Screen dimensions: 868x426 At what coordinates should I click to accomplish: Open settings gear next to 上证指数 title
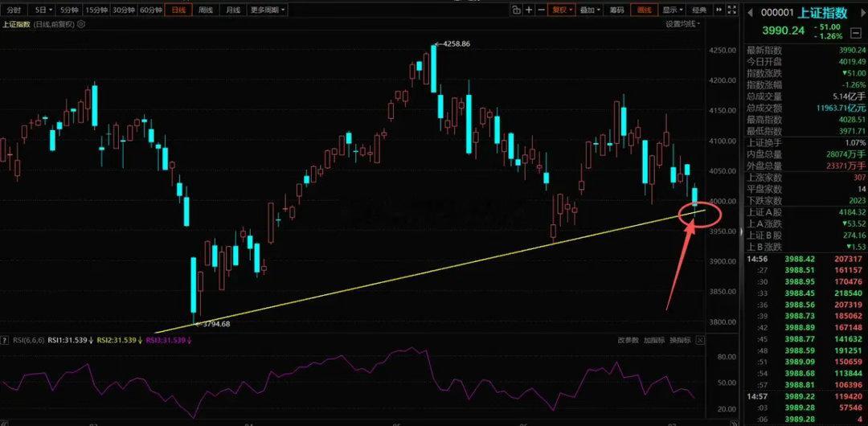coord(81,24)
